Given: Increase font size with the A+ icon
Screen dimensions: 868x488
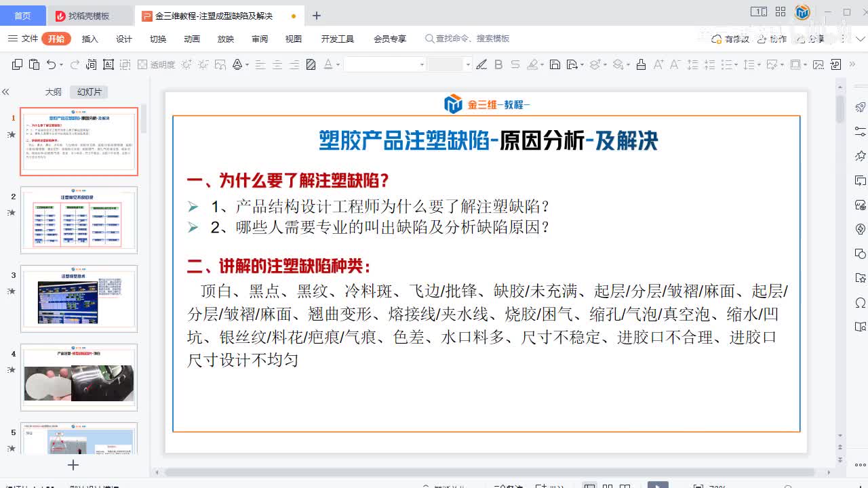Looking at the screenshot, I should (x=658, y=64).
